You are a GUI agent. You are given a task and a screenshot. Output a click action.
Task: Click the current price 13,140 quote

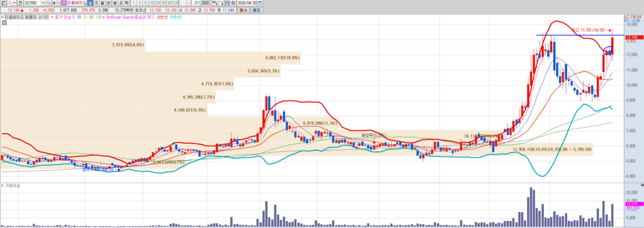(x=13, y=10)
